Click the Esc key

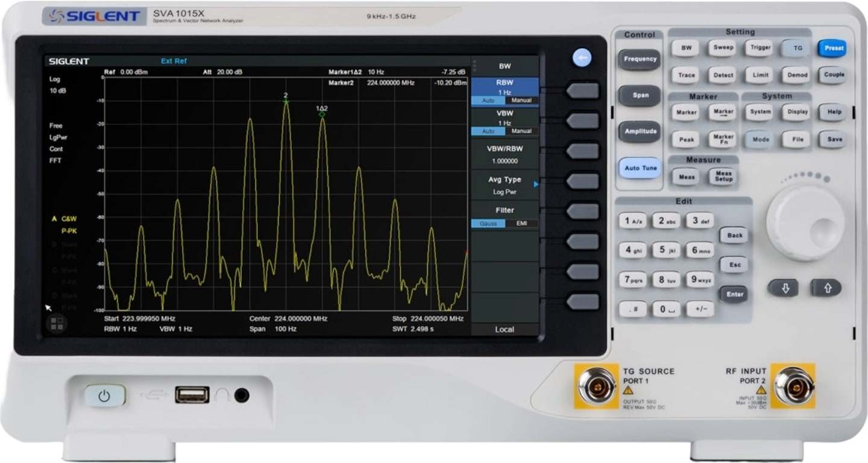click(734, 265)
